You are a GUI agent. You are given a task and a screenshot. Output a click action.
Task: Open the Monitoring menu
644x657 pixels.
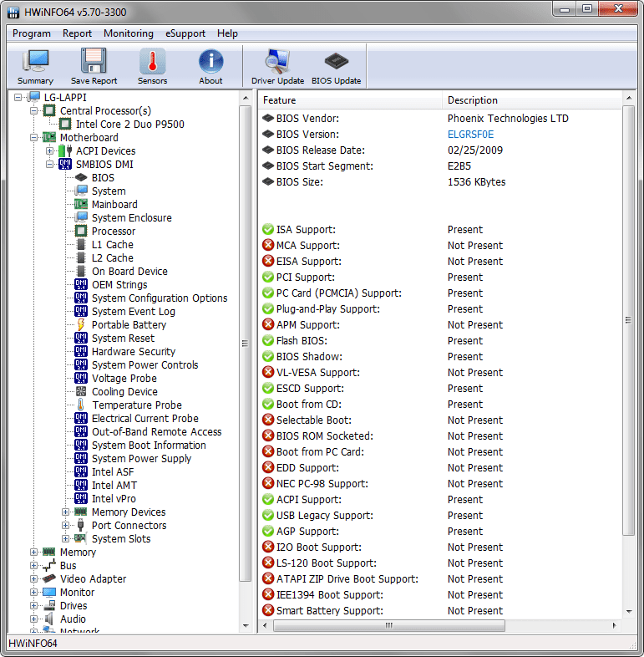(x=129, y=33)
